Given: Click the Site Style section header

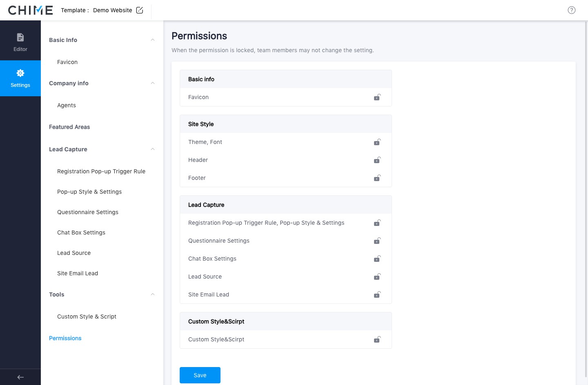Looking at the screenshot, I should 286,124.
